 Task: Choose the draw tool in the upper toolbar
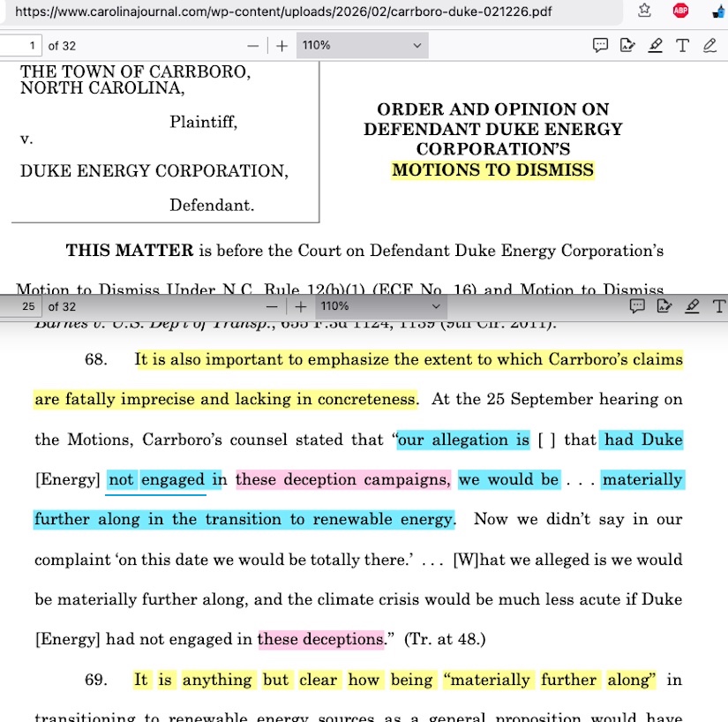[709, 46]
